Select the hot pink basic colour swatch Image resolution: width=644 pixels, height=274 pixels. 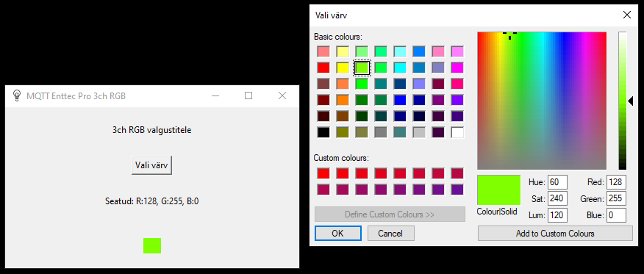coord(457,84)
